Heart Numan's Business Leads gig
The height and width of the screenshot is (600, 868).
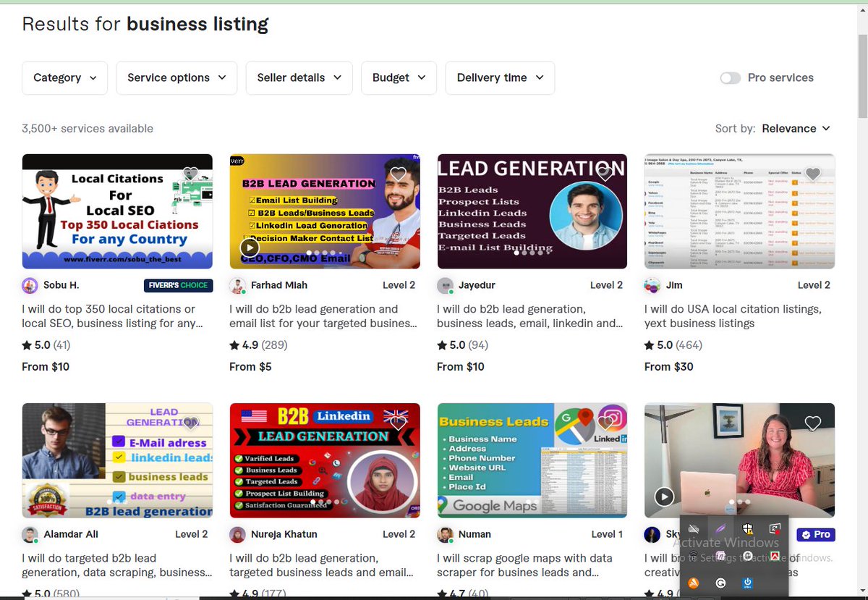605,423
